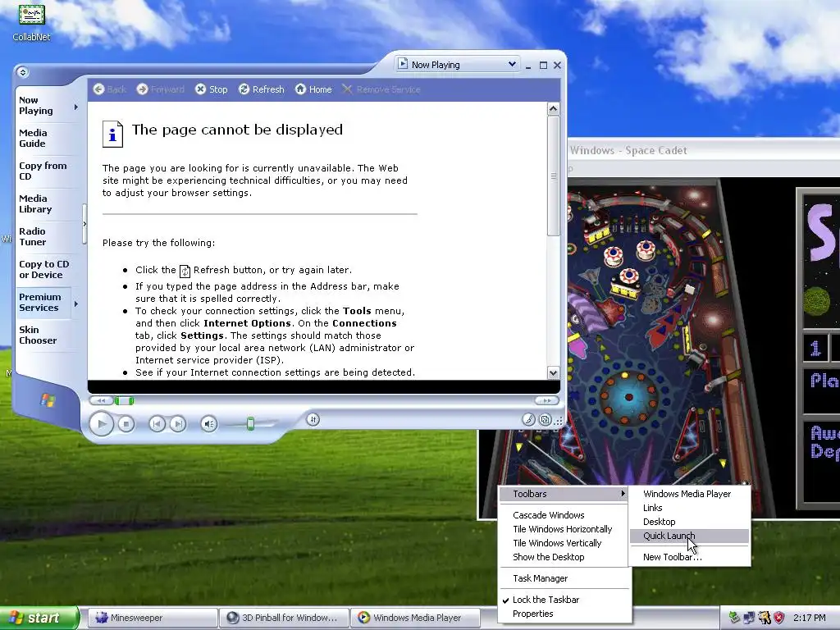The image size is (840, 630).
Task: Expand Premium Services arrow in sidebar
Action: coord(76,304)
